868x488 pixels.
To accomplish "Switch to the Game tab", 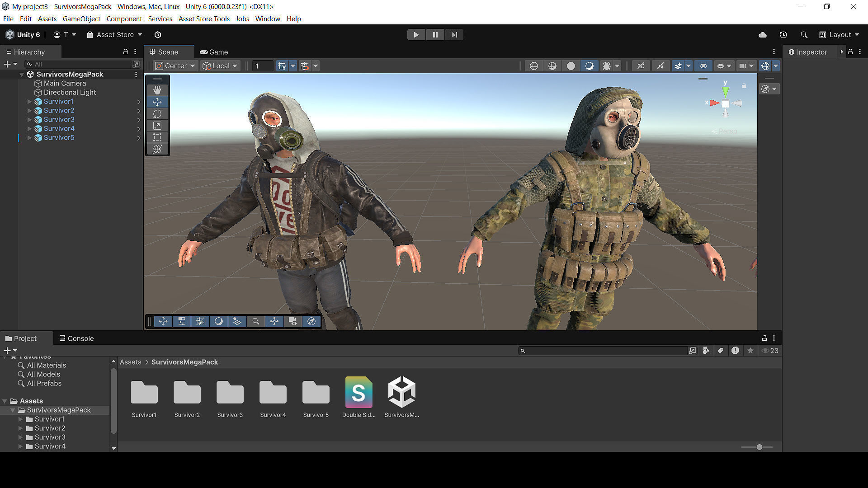I will click(x=214, y=52).
